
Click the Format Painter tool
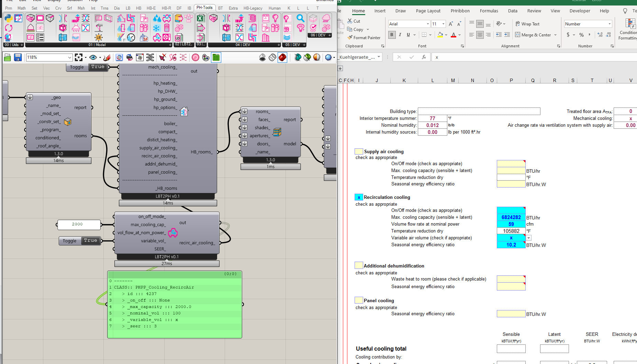[x=364, y=38]
